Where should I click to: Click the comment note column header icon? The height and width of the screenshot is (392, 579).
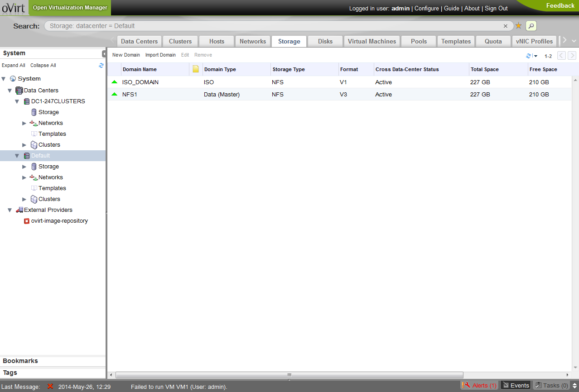pyautogui.click(x=196, y=69)
